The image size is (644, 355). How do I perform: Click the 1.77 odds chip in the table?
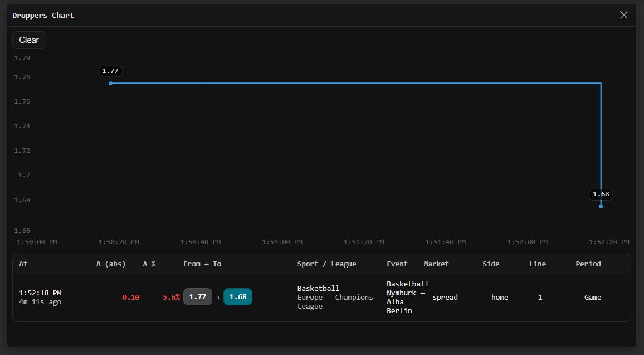[x=198, y=297]
